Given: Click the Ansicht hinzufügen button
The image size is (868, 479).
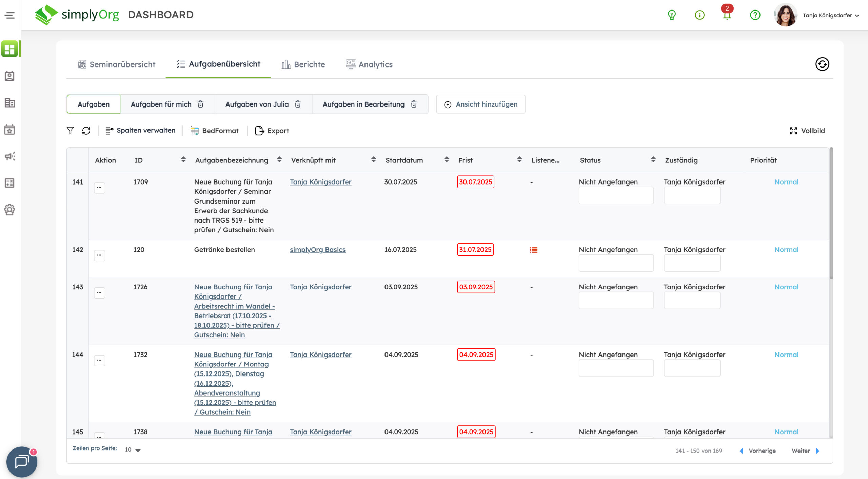Looking at the screenshot, I should [x=480, y=104].
